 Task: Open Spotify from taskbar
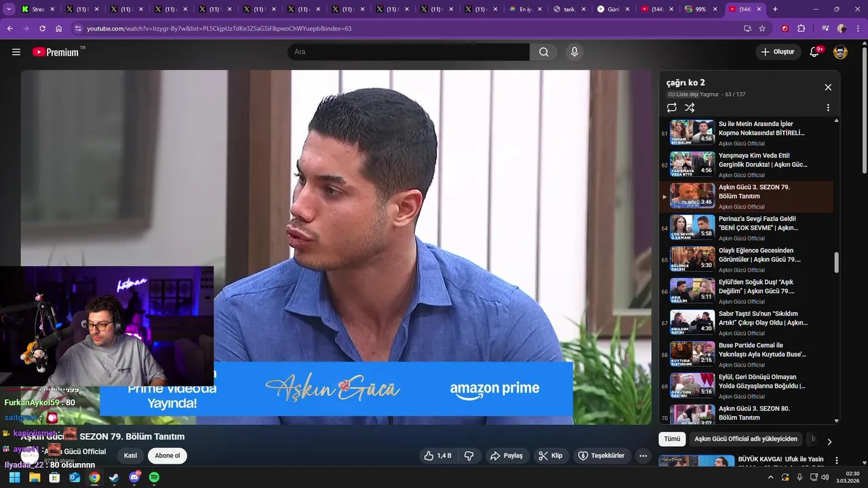click(154, 477)
